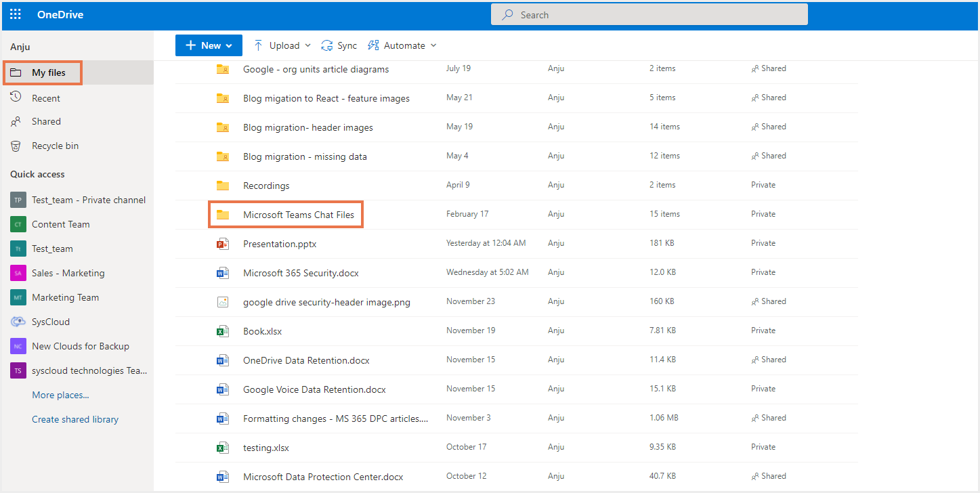Viewport: 980px width, 493px height.
Task: Open the Automate dropdown
Action: tap(402, 45)
